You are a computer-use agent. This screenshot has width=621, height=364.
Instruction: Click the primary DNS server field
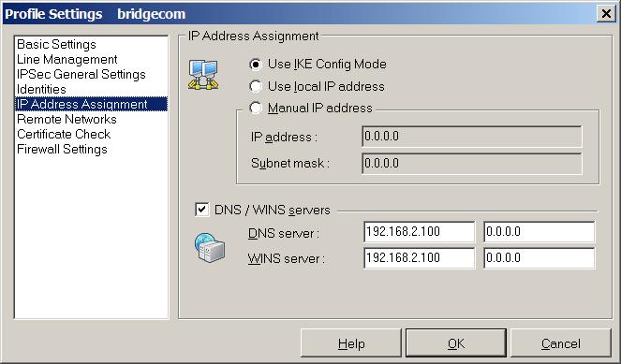coord(419,231)
